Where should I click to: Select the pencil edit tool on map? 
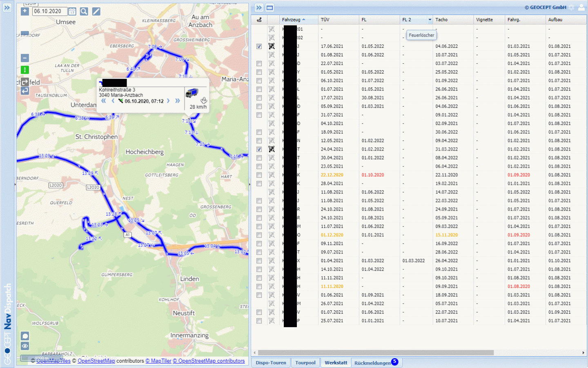(96, 11)
